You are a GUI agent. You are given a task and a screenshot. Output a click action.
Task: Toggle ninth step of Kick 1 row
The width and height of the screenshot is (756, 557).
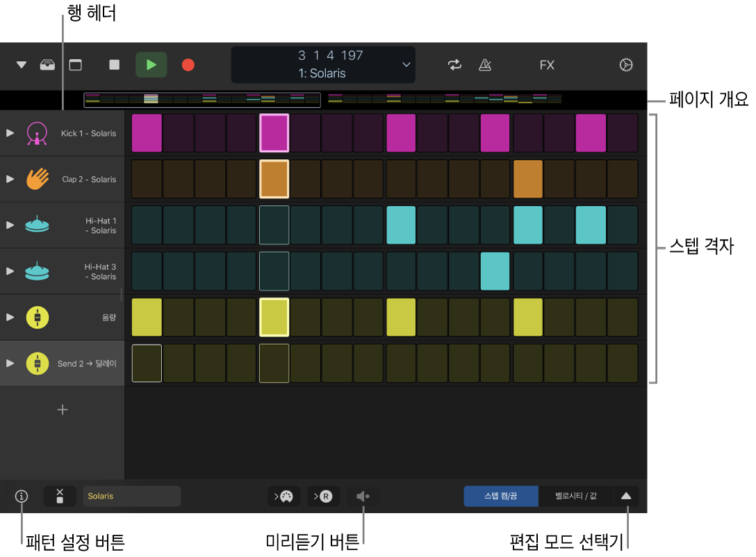click(401, 133)
